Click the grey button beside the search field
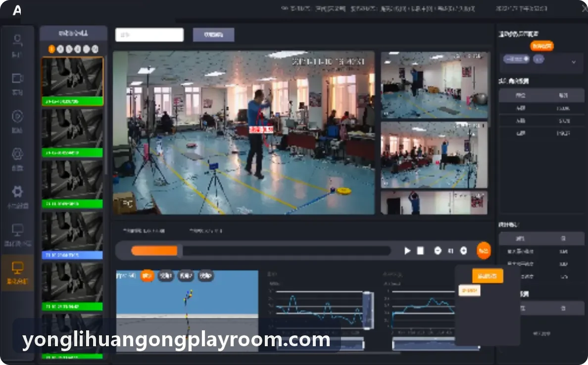This screenshot has height=365, width=588. pos(213,35)
